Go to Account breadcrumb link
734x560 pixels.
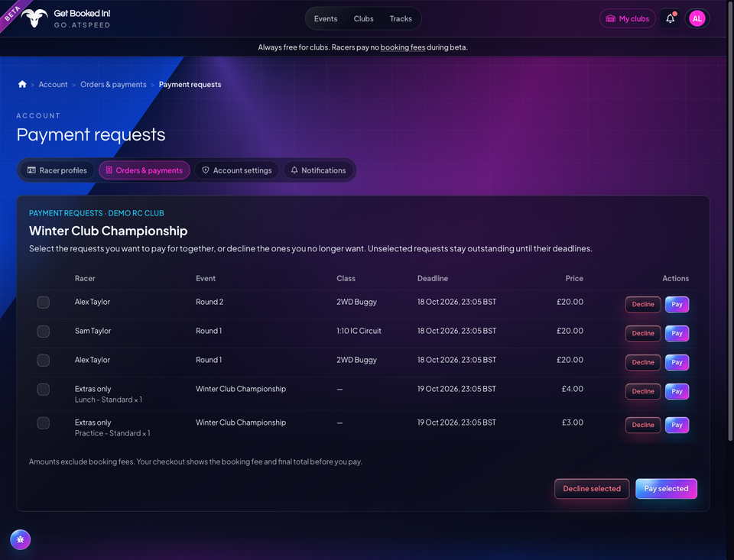click(53, 84)
